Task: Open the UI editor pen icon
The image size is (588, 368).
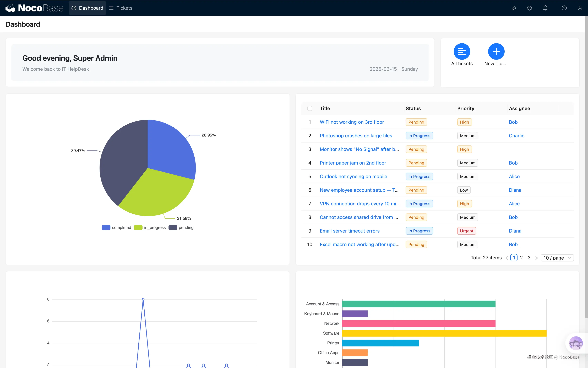Action: pyautogui.click(x=514, y=8)
